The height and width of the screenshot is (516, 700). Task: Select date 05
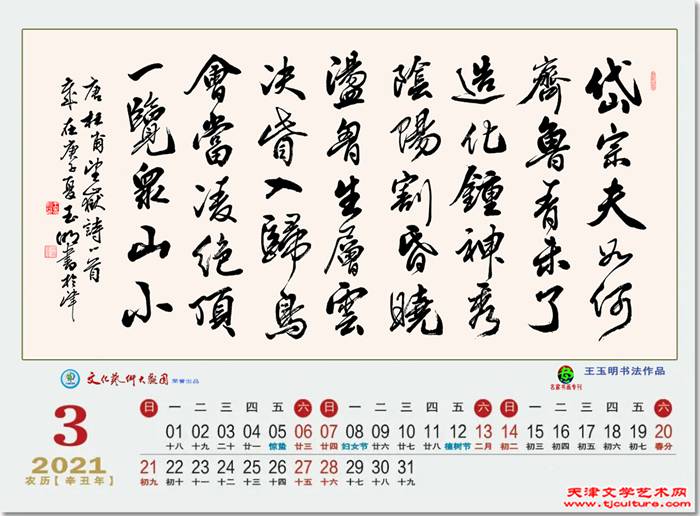click(x=277, y=432)
